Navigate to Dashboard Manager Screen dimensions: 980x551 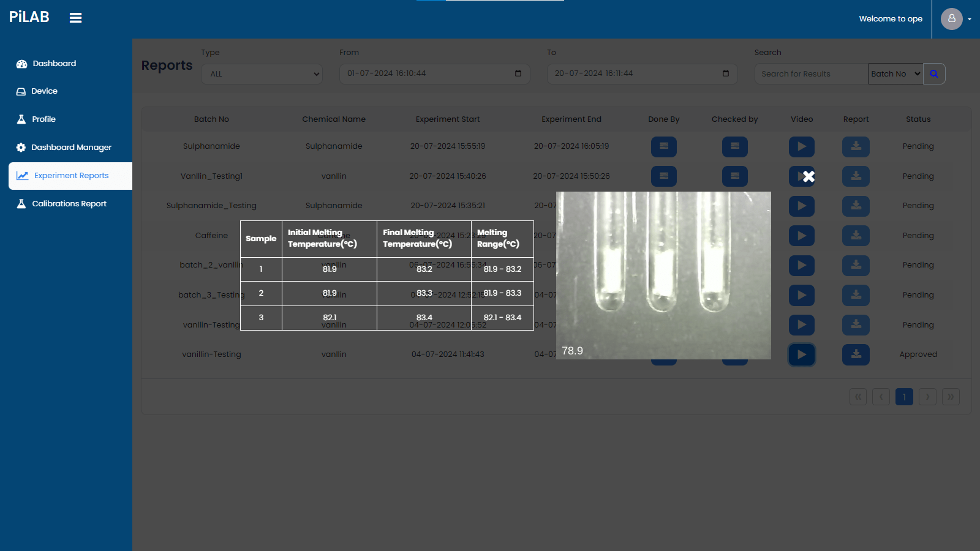[71, 148]
